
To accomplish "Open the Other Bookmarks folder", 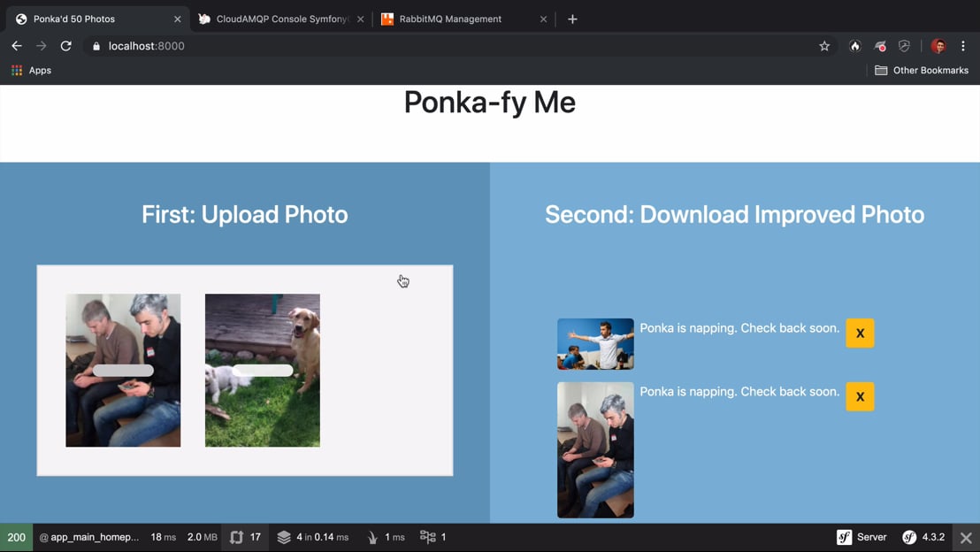I will (922, 70).
